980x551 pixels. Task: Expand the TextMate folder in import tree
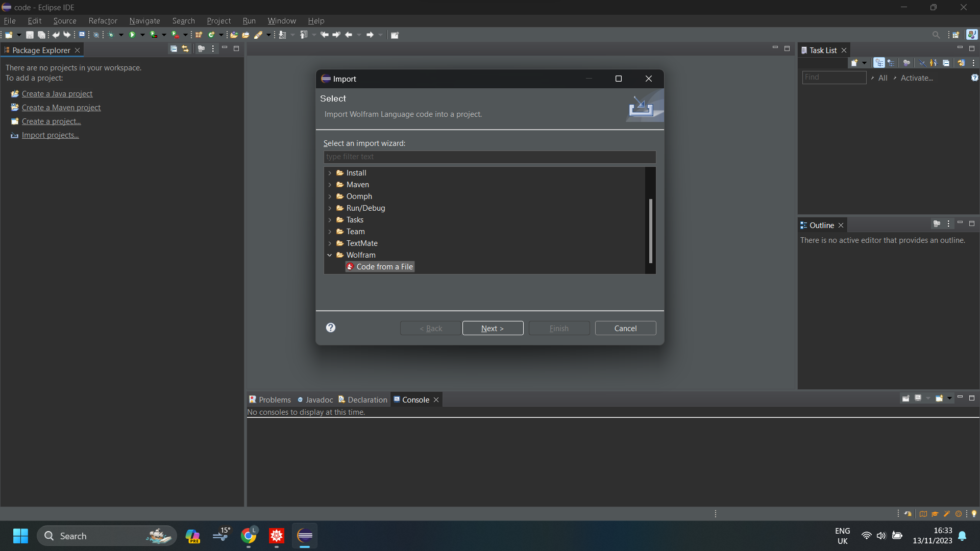click(x=330, y=243)
